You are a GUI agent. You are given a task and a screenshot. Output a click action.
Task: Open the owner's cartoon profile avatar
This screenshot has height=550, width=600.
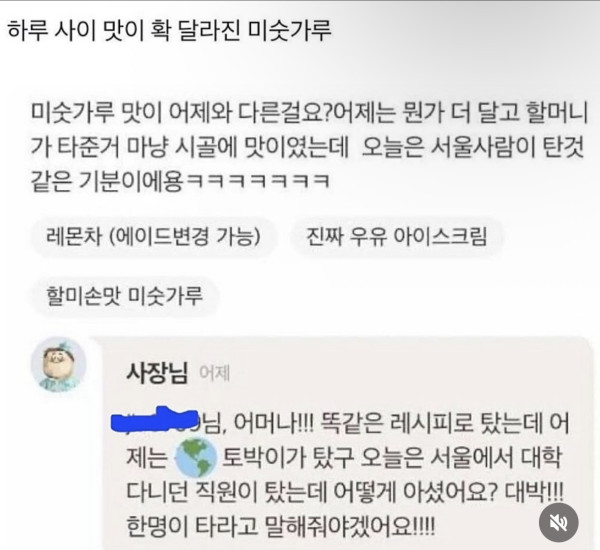(59, 364)
